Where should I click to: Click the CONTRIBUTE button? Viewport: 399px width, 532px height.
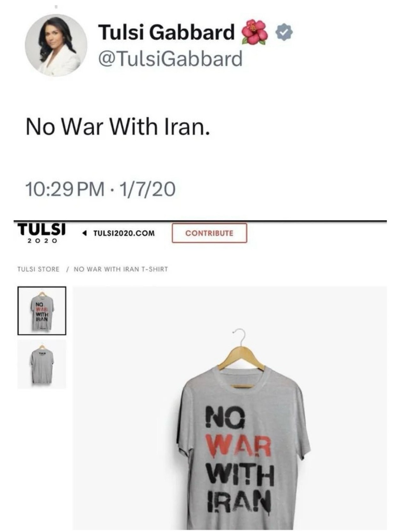[210, 233]
